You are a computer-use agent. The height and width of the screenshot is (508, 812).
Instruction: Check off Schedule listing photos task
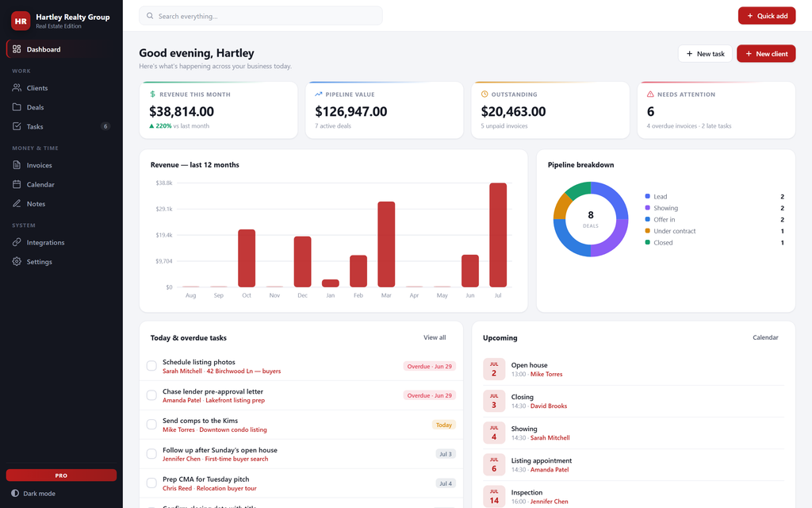[151, 366]
